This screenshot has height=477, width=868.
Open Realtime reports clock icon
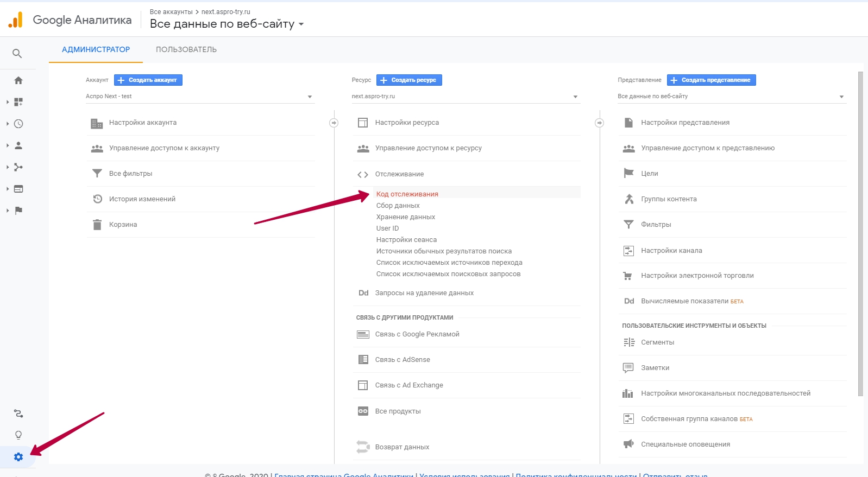point(18,124)
